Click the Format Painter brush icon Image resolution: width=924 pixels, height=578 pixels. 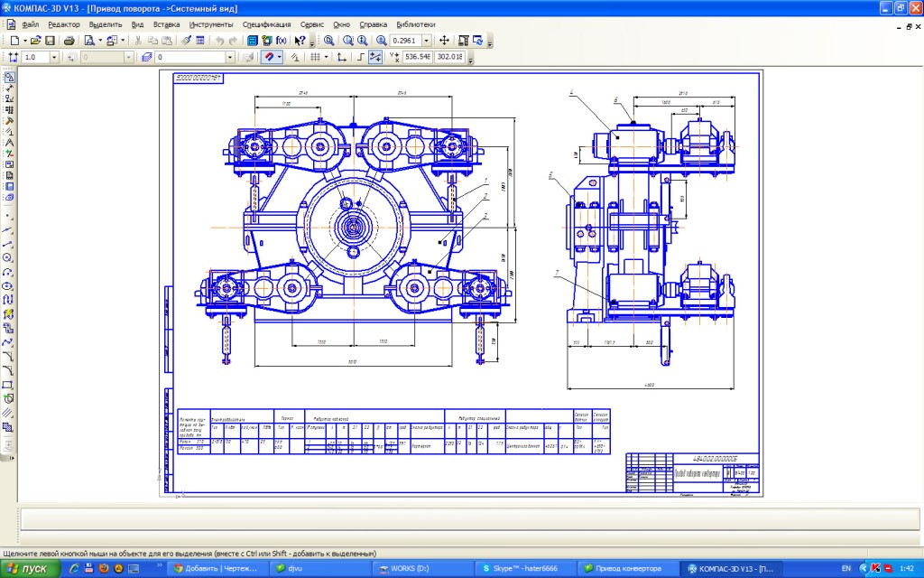click(186, 41)
